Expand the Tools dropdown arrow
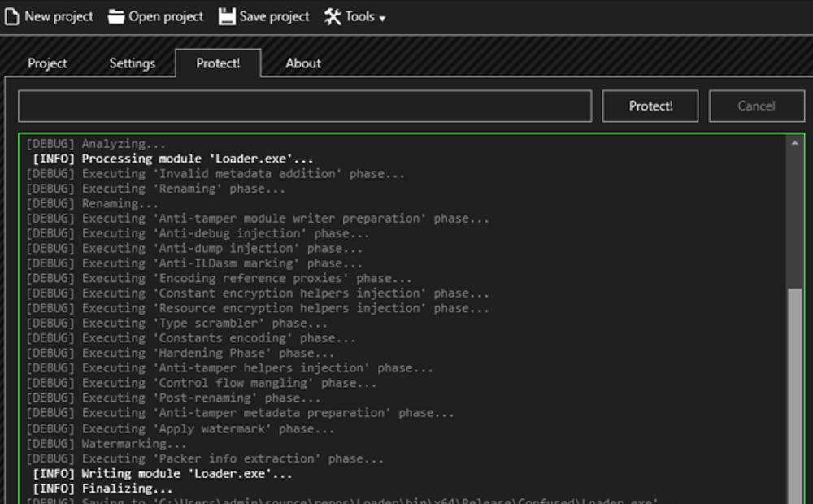Screen dimensions: 813x504 point(382,19)
